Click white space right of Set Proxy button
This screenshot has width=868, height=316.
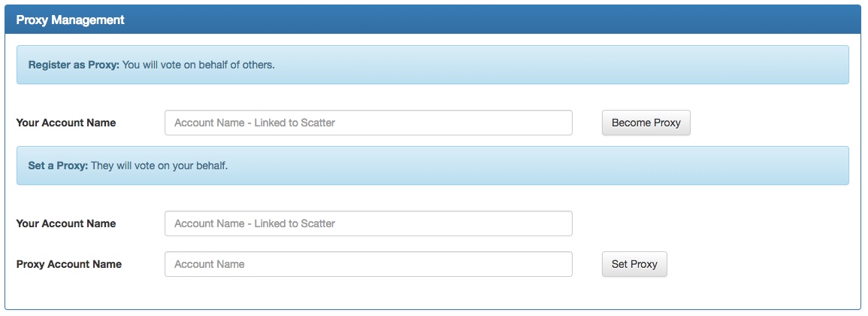pyautogui.click(x=752, y=264)
